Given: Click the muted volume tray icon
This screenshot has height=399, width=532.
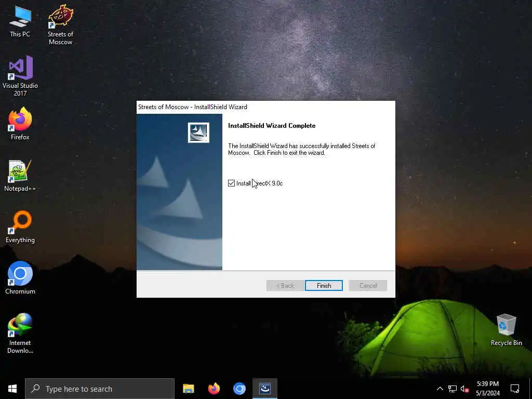Looking at the screenshot, I should tap(464, 389).
